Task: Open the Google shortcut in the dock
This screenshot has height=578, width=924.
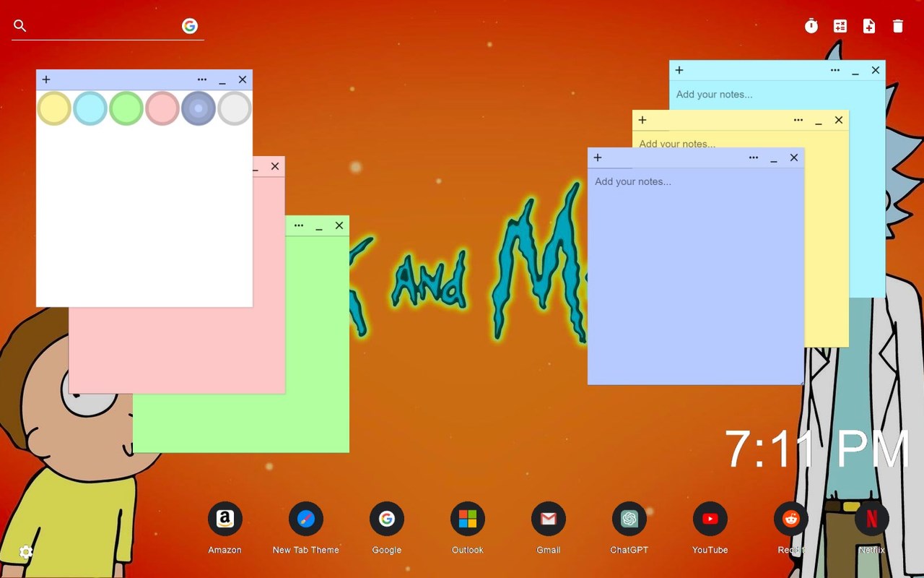Action: pyautogui.click(x=387, y=519)
